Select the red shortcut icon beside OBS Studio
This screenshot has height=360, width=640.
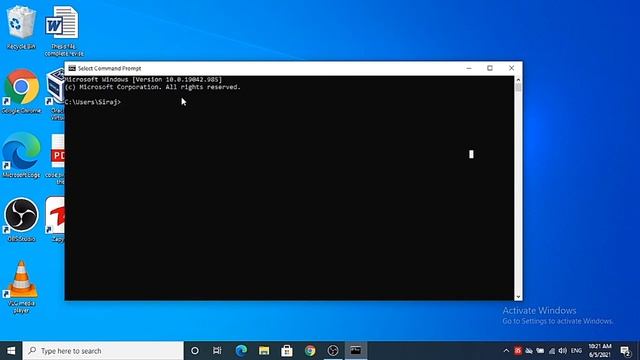[x=56, y=220]
